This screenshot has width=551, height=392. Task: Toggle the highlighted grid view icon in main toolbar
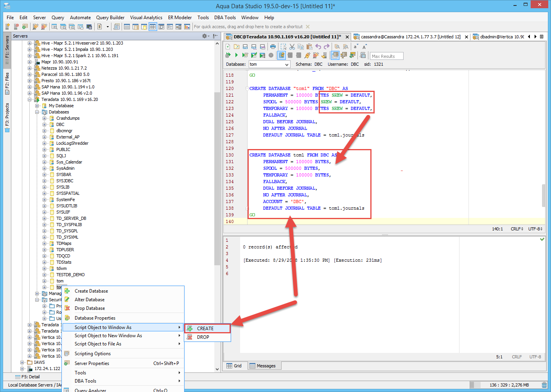[153, 27]
